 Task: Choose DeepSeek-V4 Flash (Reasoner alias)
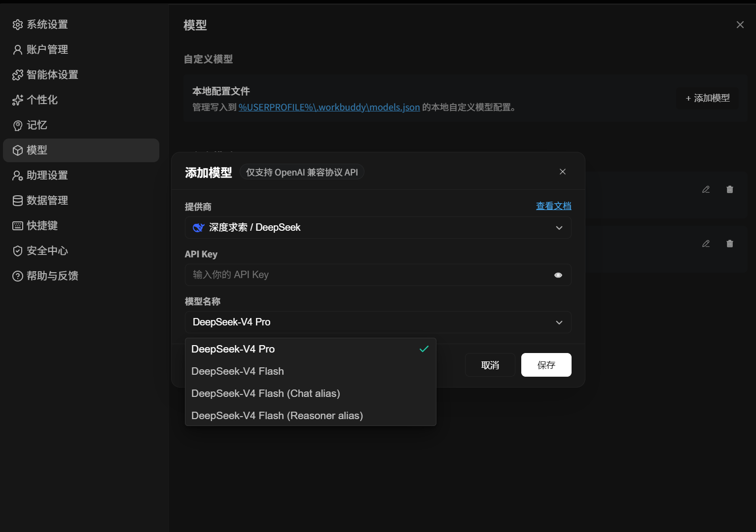311,416
